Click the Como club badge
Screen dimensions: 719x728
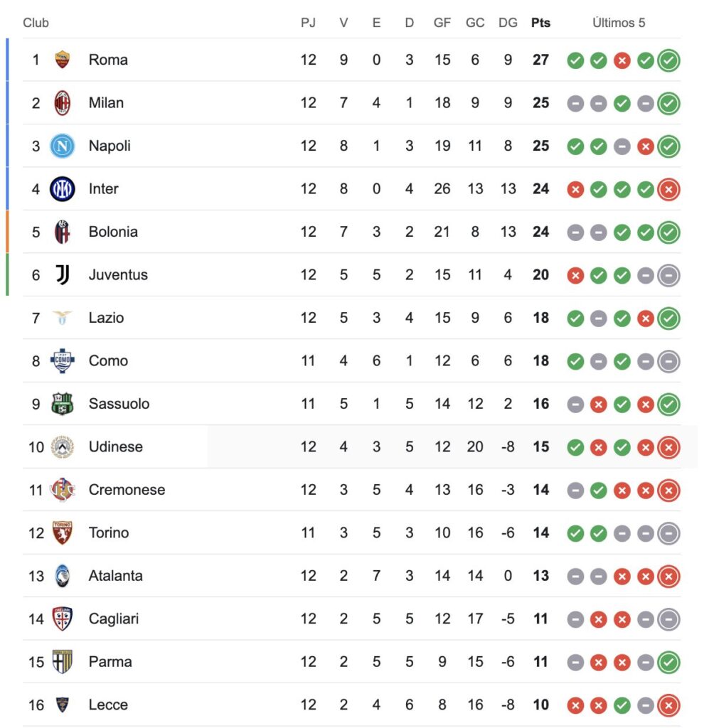coord(63,360)
